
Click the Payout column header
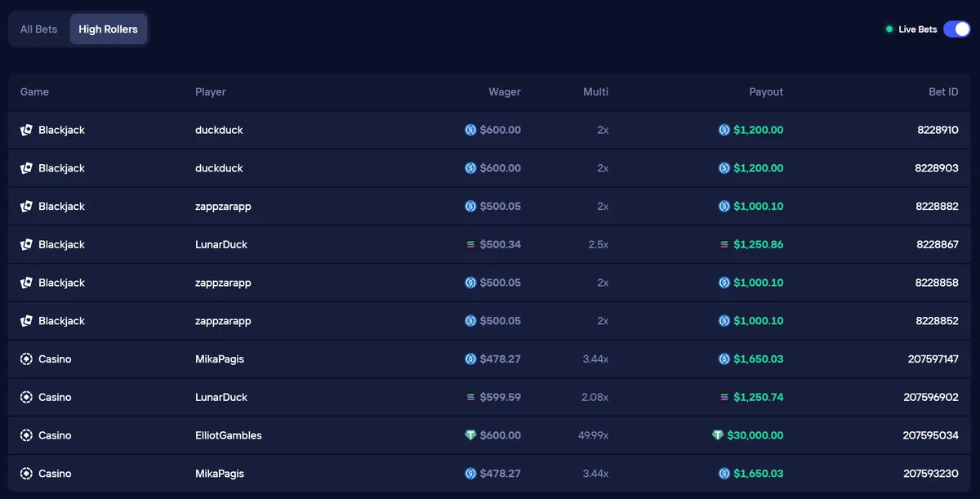coord(766,91)
